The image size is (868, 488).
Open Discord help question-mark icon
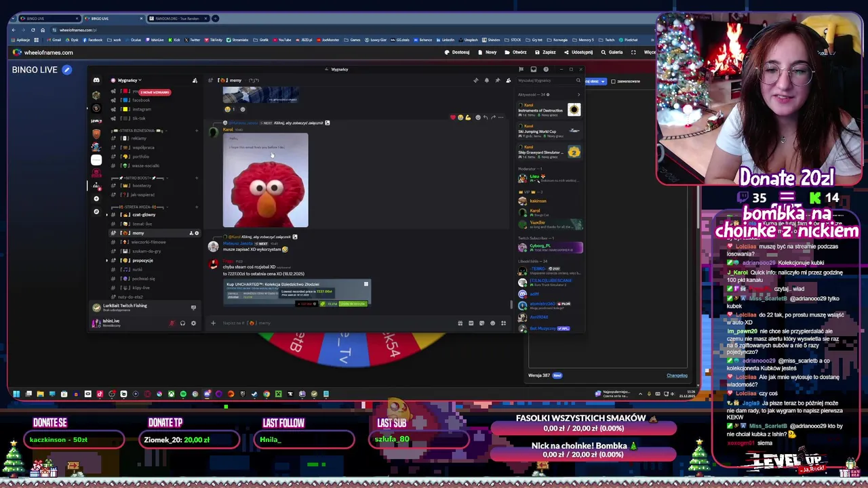click(x=546, y=69)
